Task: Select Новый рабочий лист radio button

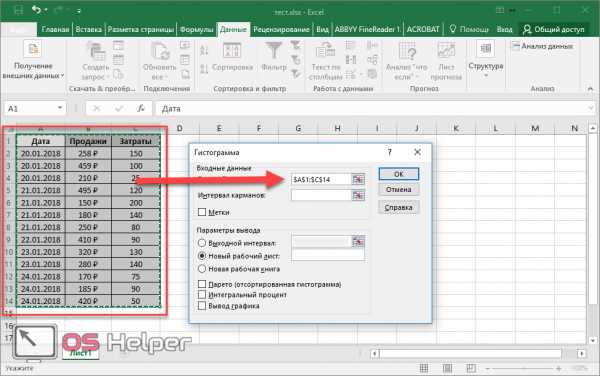Action: click(x=202, y=256)
